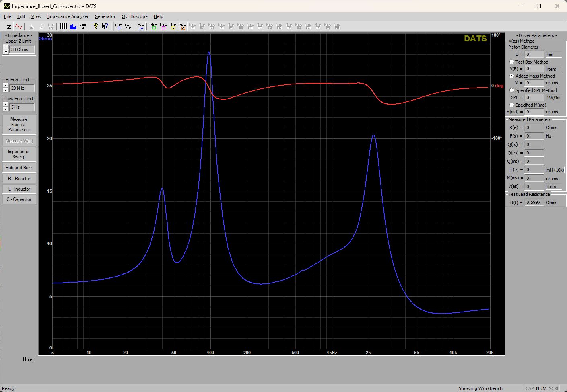The height and width of the screenshot is (392, 567).
Task: Click the Piston Diameter D input field
Action: pyautogui.click(x=534, y=54)
